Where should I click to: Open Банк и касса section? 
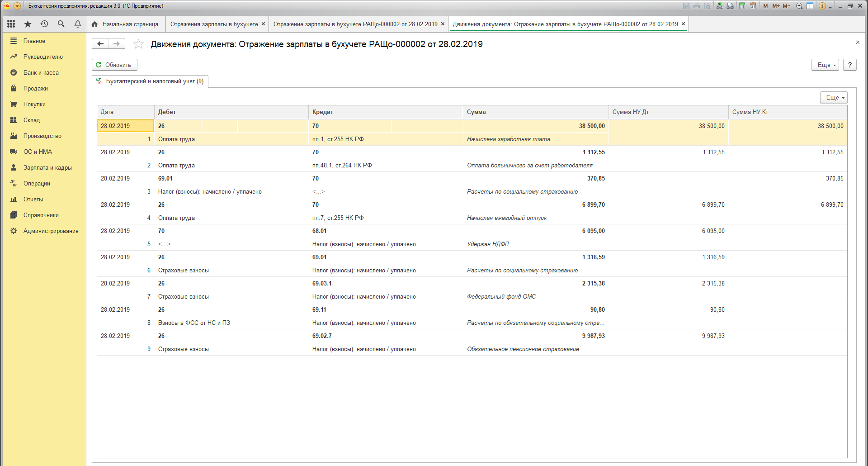click(41, 72)
